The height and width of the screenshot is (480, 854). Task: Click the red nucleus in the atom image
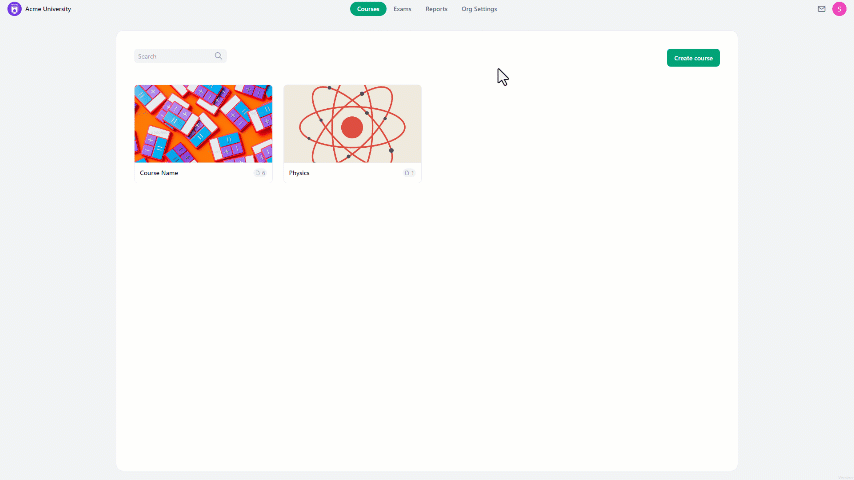coord(352,127)
